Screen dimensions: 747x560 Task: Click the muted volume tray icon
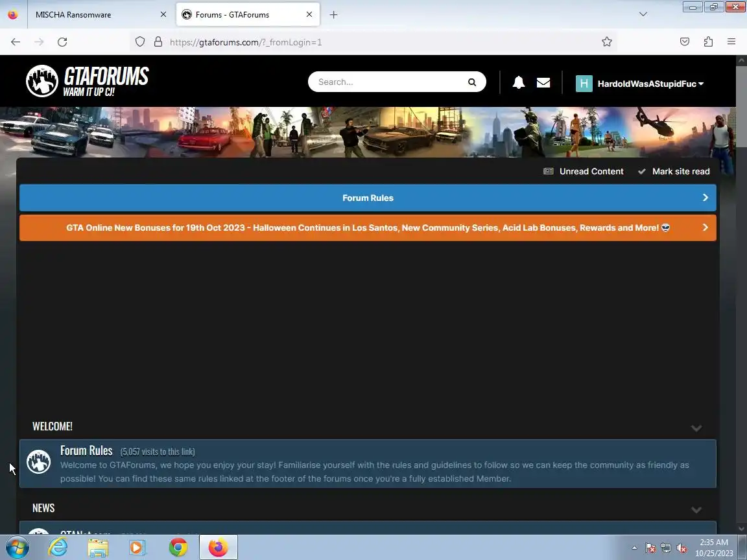pyautogui.click(x=682, y=548)
